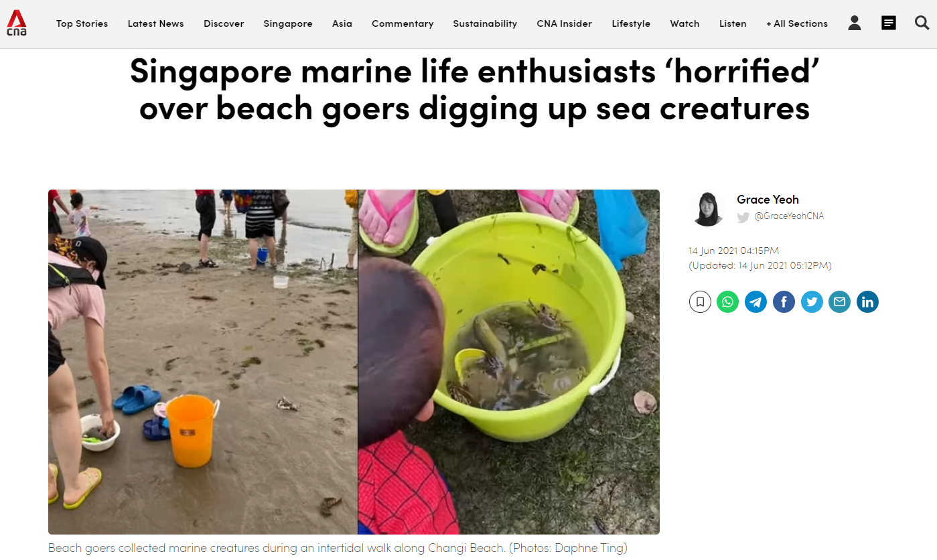The width and height of the screenshot is (937, 560).
Task: Expand the + All Sections menu
Action: click(x=797, y=23)
